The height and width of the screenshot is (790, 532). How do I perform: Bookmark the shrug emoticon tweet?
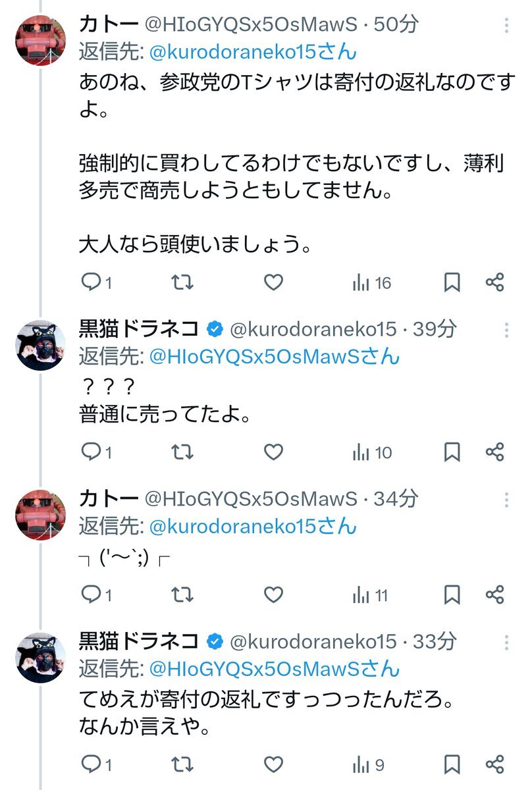pyautogui.click(x=452, y=595)
